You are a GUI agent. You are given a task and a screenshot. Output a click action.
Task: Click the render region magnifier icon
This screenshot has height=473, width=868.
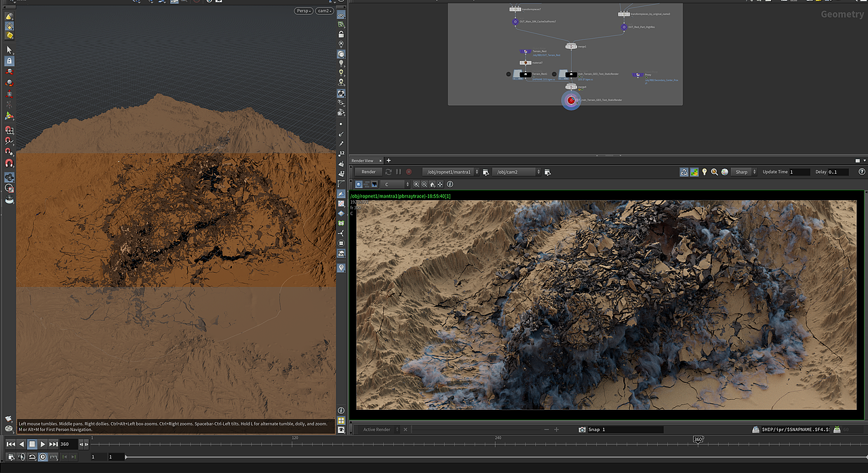point(714,172)
